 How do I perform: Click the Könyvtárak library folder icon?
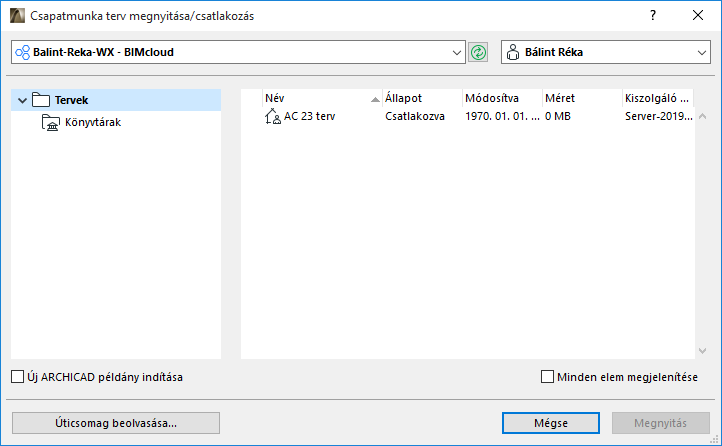coord(51,122)
